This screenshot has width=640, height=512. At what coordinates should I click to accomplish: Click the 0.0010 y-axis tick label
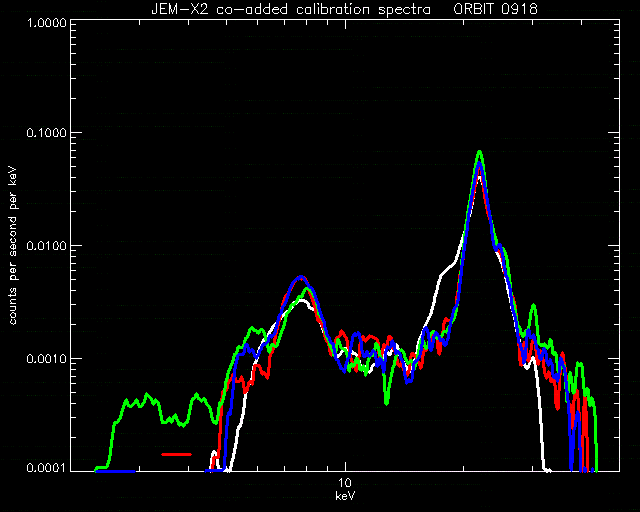(x=46, y=359)
